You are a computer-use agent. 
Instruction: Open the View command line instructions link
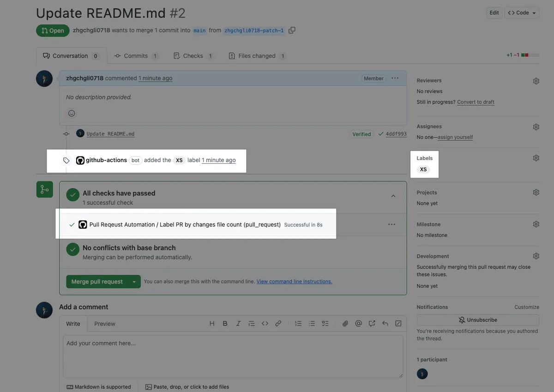[294, 281]
